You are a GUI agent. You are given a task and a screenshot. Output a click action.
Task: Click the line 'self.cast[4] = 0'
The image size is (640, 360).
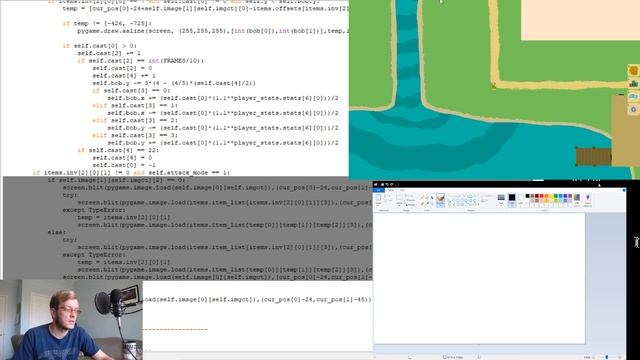tap(122, 158)
